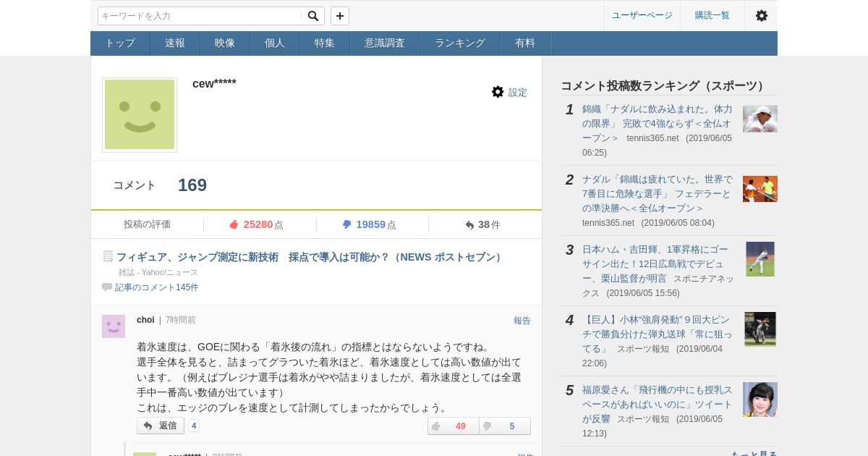Click thumbnail of 【巨人】小林 article
Screen dimensions: 868x456
[760, 329]
